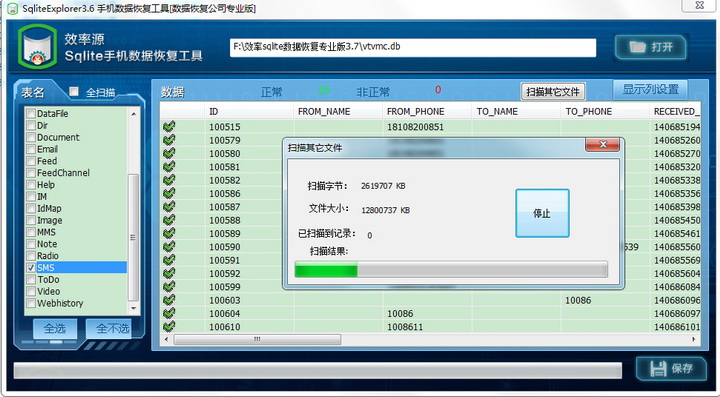Close the 扫描其它文件 dialog
The height and width of the screenshot is (397, 720).
pyautogui.click(x=602, y=145)
